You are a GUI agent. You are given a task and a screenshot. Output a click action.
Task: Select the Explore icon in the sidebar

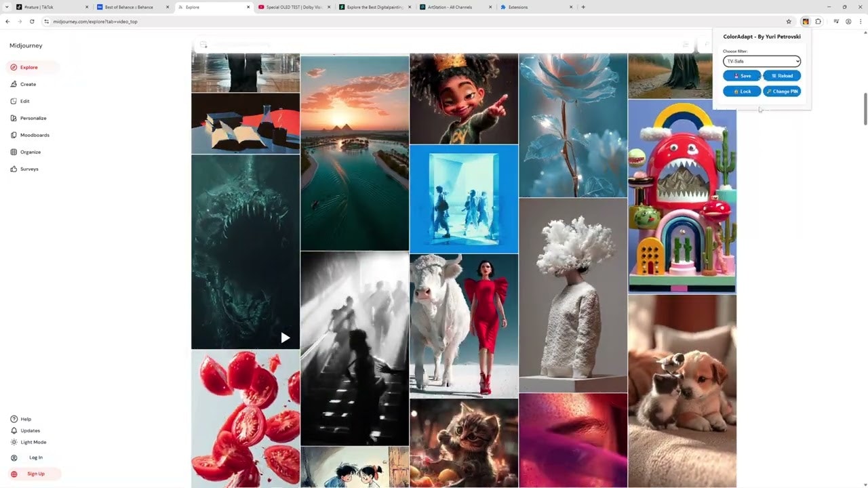point(14,67)
